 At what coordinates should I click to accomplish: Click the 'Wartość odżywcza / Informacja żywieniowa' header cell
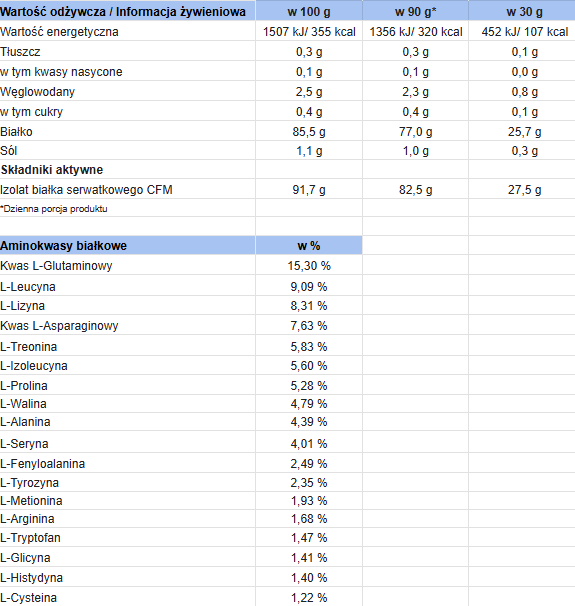coord(128,10)
